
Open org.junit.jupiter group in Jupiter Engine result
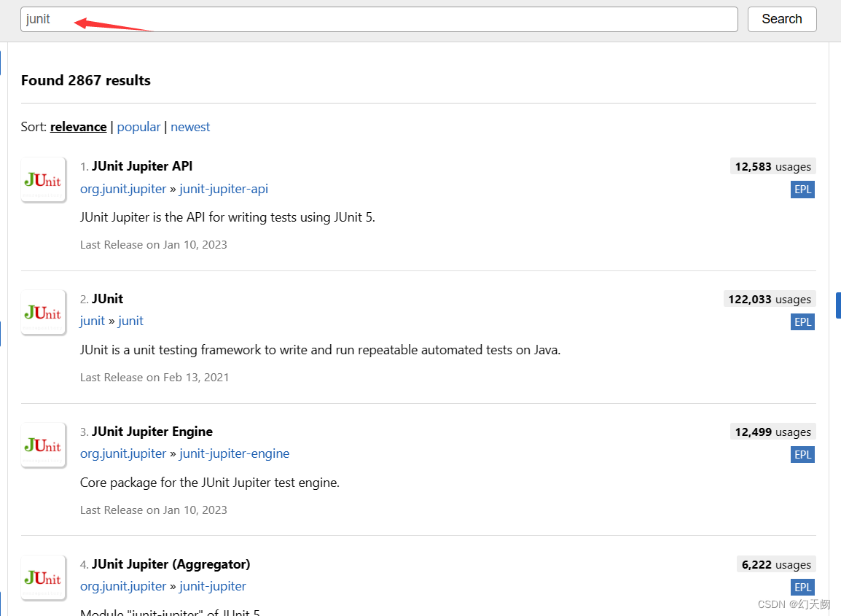click(123, 453)
